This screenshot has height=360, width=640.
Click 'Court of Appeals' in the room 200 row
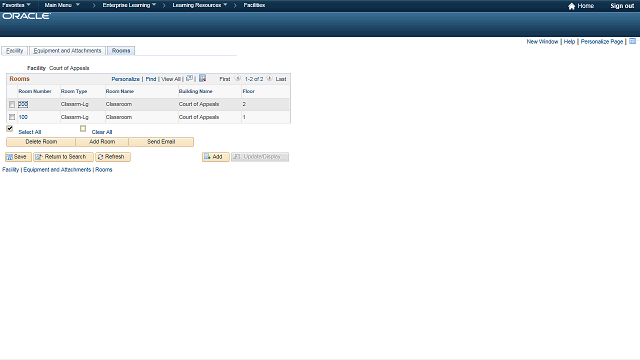coord(199,104)
